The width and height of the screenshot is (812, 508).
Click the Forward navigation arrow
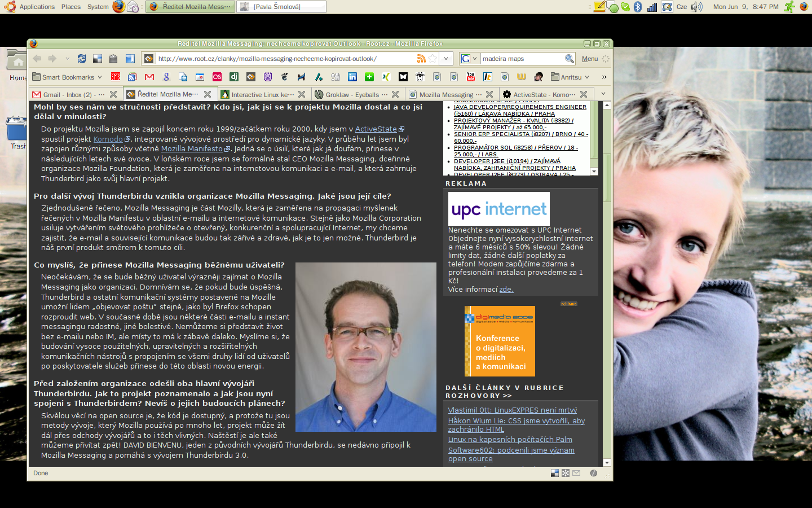[x=52, y=59]
